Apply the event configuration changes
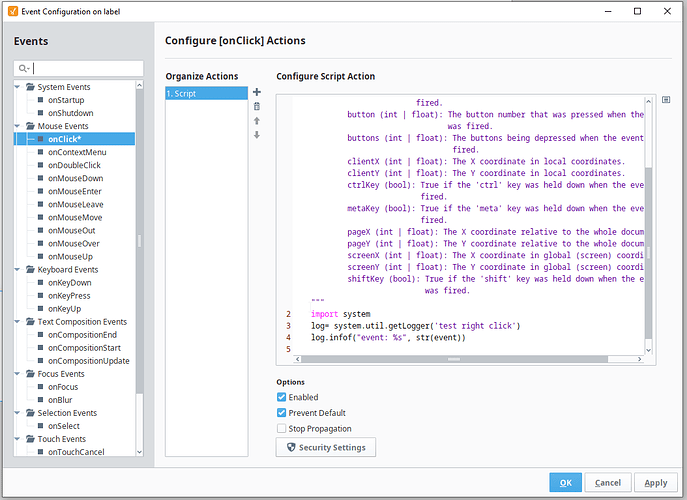Screen dimensions: 687x500 (655, 482)
